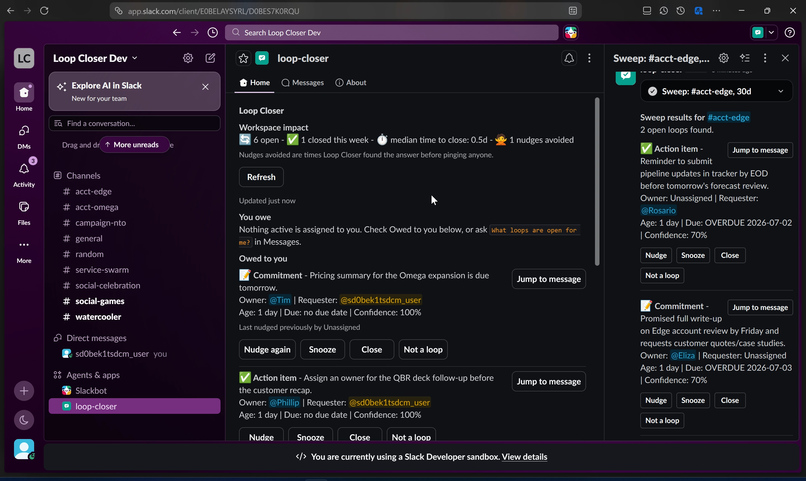Expand the Sweep: #acct-edge, 30d dropdown

tap(716, 91)
